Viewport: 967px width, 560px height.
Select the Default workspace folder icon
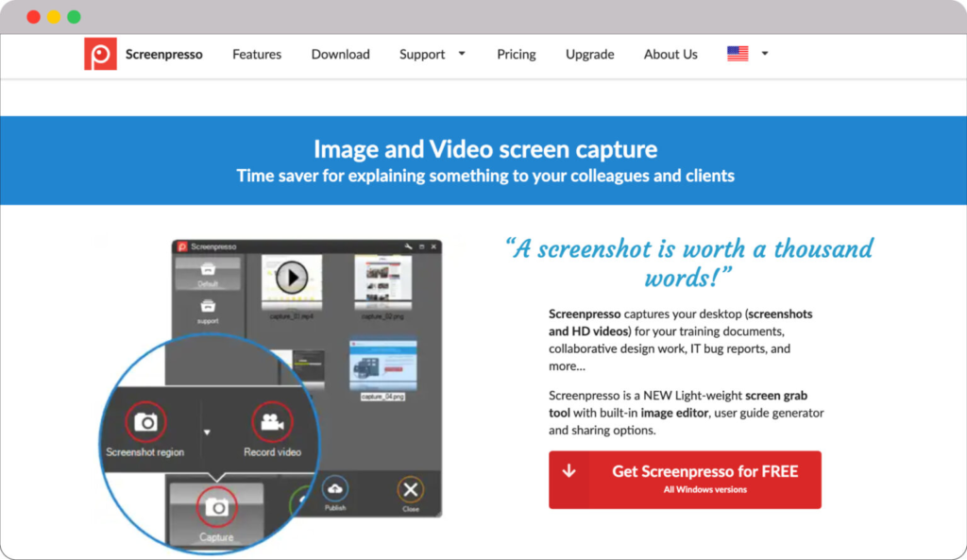pos(208,270)
